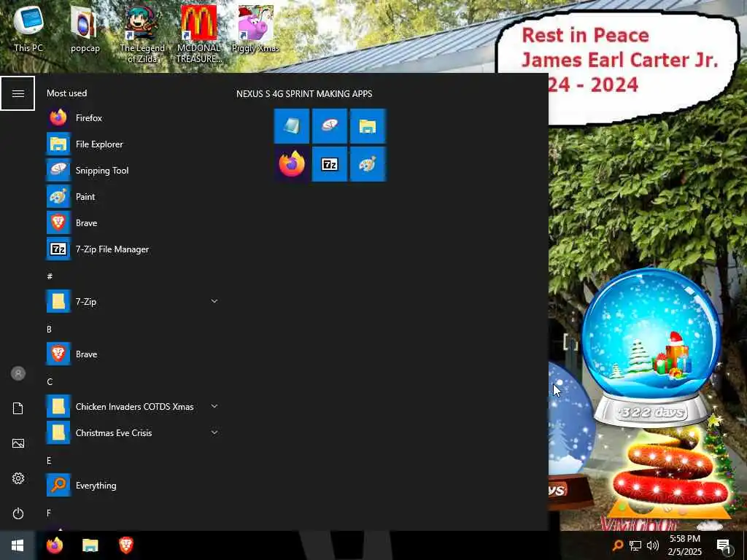The height and width of the screenshot is (560, 747).
Task: Expand the Chicken Invaders COTDS Xmas folder chevron
Action: coord(214,405)
